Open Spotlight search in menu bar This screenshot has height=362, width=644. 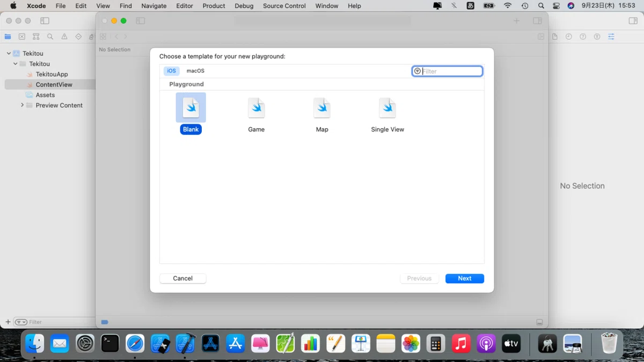541,6
